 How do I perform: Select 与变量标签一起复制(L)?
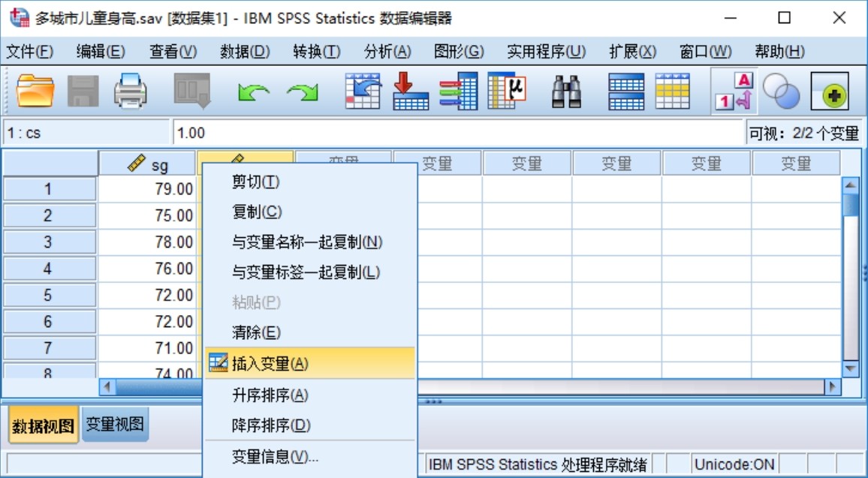(x=309, y=272)
